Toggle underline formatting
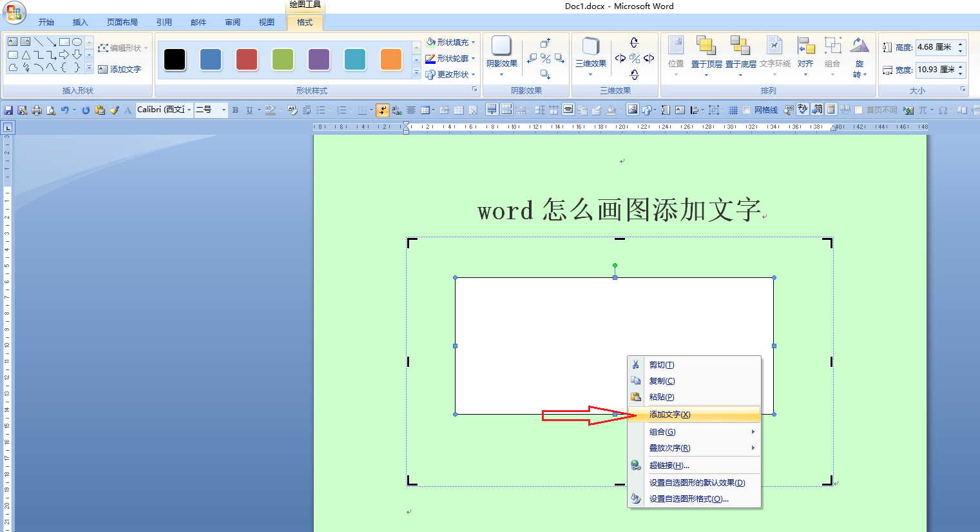 (x=249, y=110)
